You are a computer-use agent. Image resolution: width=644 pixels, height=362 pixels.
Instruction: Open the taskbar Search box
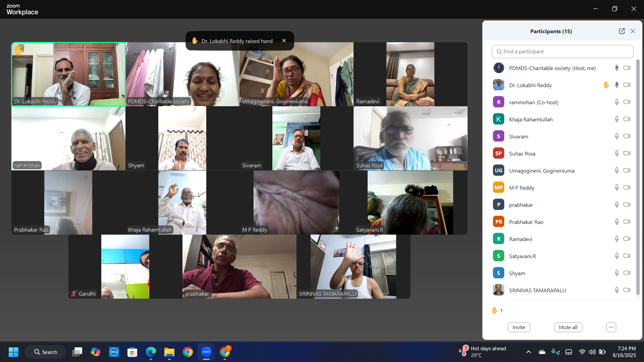45,352
